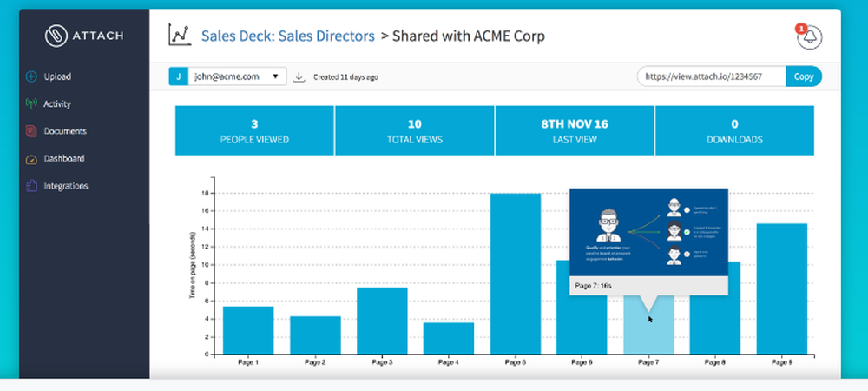
Task: Click the Attach paperclip logo icon
Action: (56, 36)
